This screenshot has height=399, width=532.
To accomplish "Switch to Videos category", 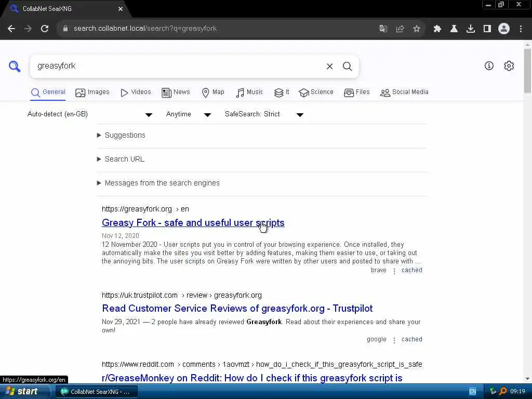I will point(136,92).
